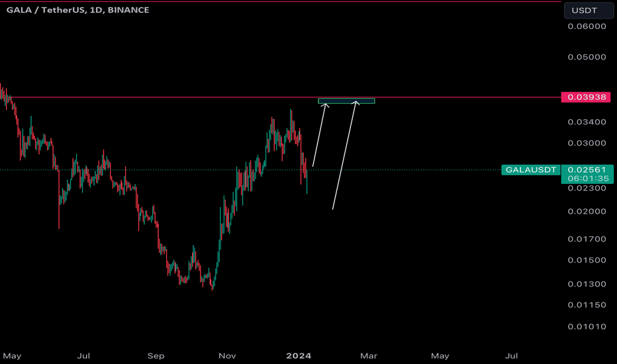Click the 0.01150 price axis label

pyautogui.click(x=587, y=305)
